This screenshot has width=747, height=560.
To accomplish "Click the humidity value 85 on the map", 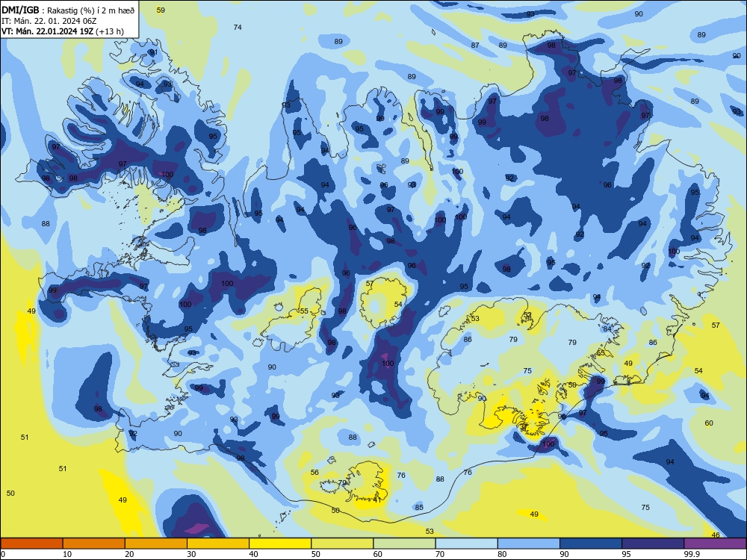I will tap(419, 507).
